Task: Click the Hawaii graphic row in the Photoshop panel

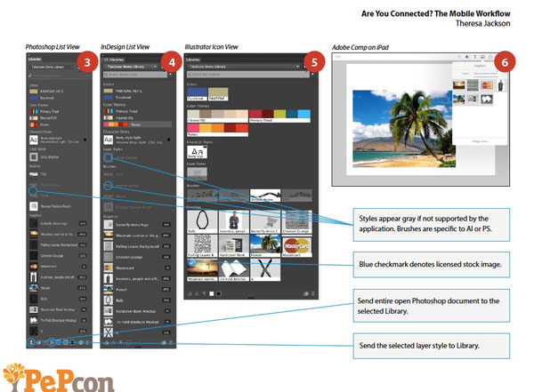Action: (x=58, y=288)
